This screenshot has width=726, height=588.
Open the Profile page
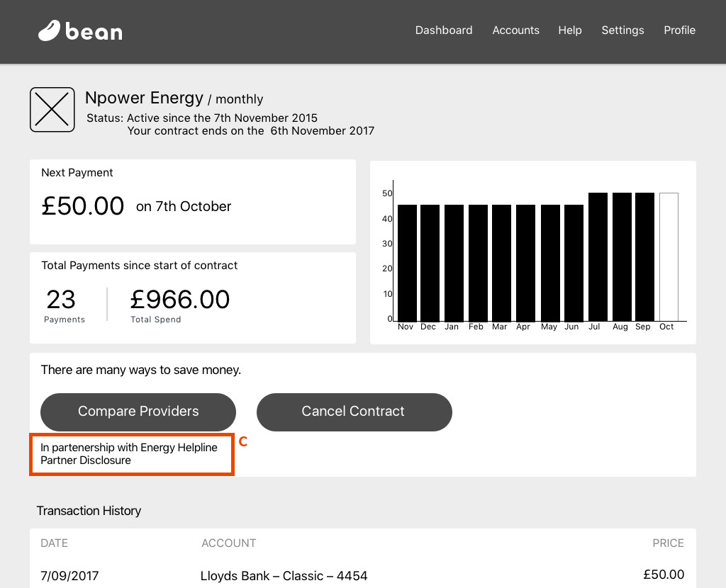[679, 30]
